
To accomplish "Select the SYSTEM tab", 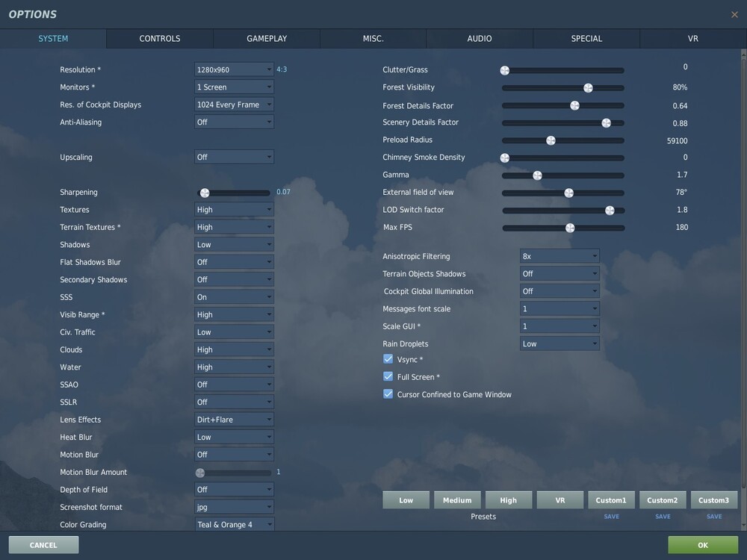I will pos(53,39).
